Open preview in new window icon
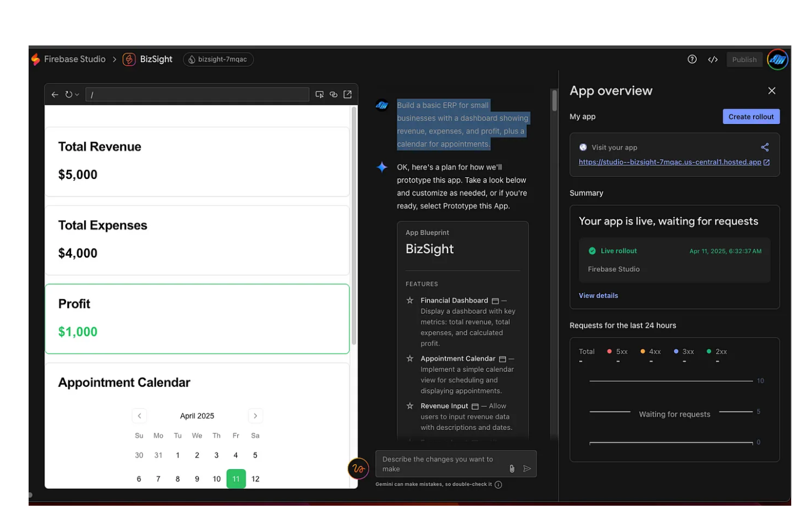This screenshot has width=812, height=513. [x=348, y=94]
